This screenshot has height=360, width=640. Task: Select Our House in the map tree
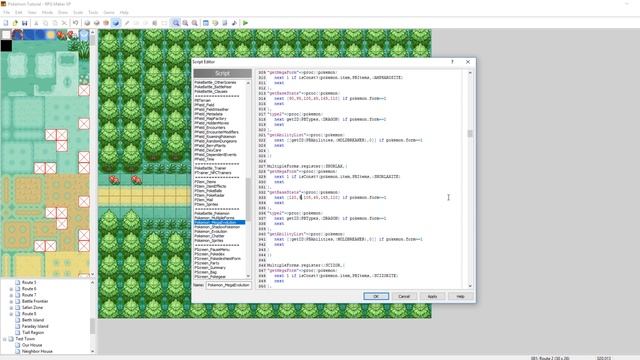[x=33, y=345]
